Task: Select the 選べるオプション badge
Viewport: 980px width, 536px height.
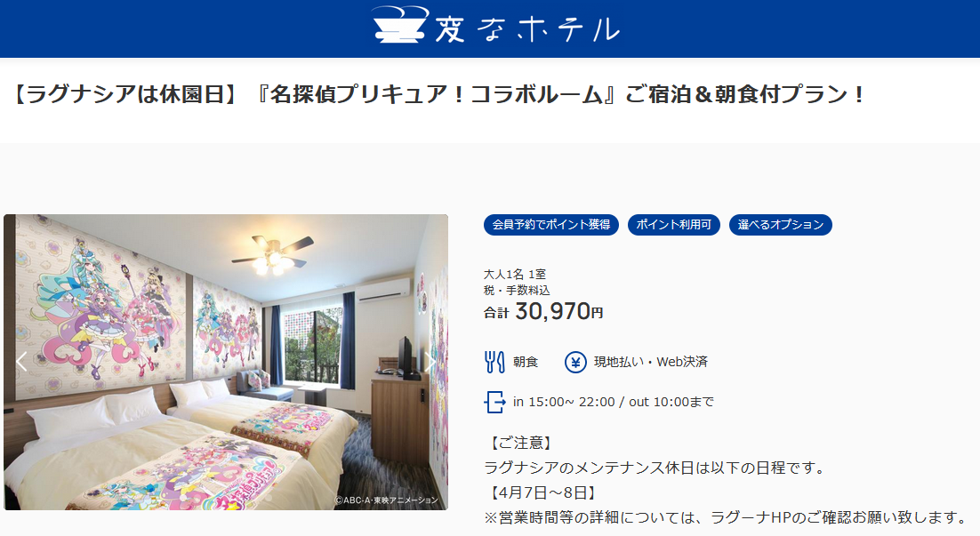Action: [780, 225]
